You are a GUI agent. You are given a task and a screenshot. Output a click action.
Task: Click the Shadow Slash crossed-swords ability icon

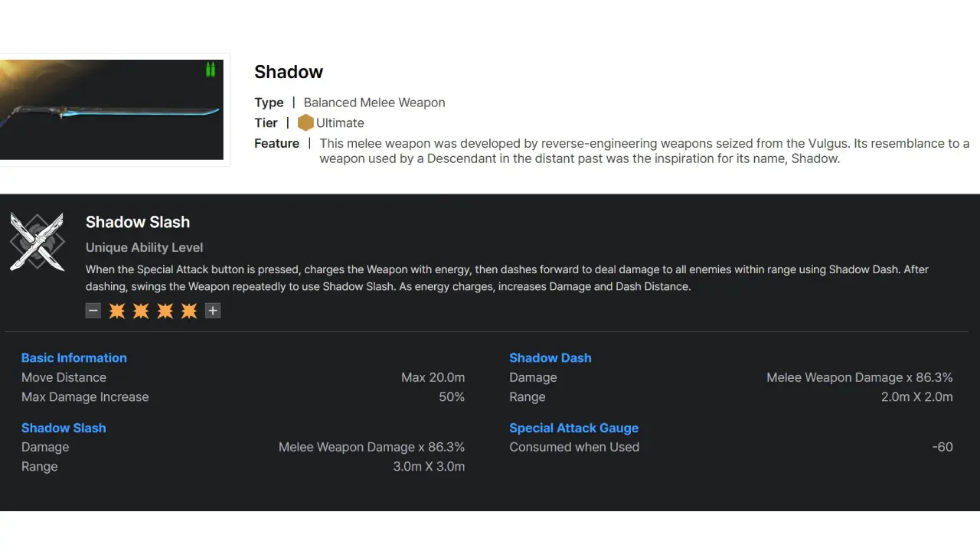tap(38, 242)
